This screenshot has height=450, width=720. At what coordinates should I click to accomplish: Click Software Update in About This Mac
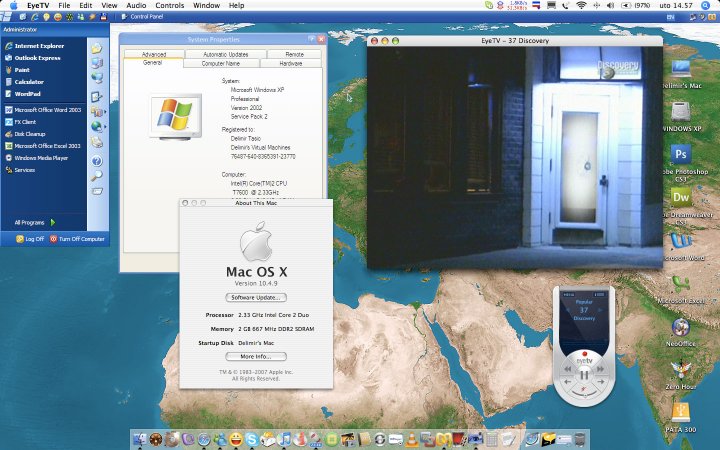tap(256, 298)
